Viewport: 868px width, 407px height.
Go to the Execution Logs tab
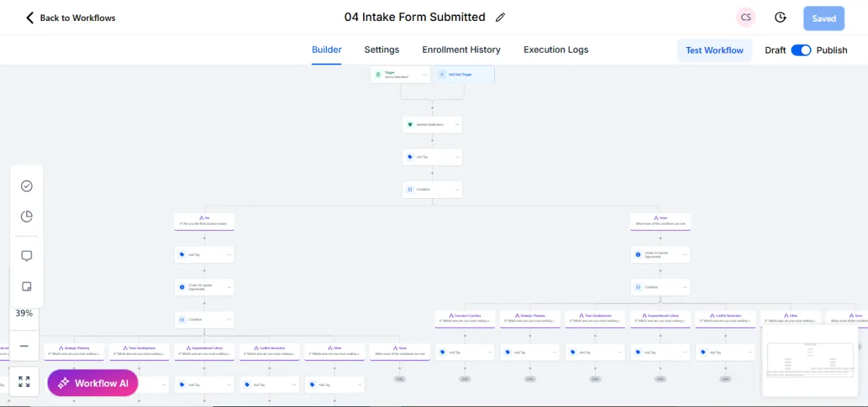(x=556, y=50)
